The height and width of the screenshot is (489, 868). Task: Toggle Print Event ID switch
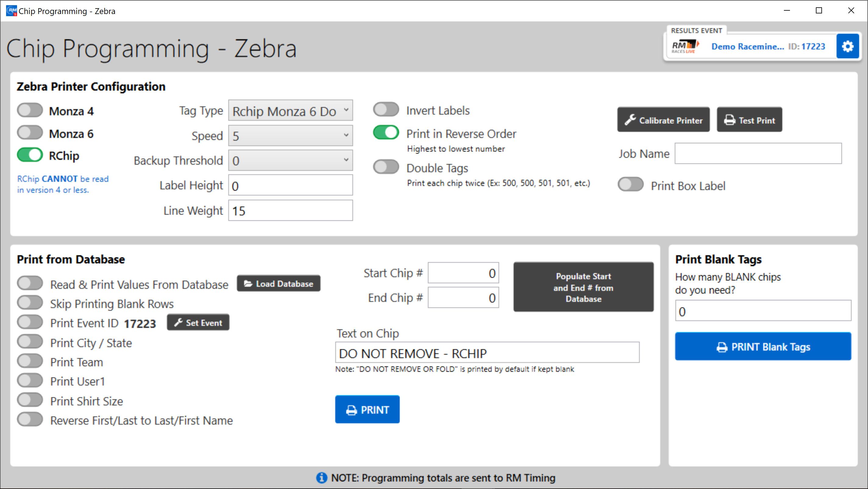point(30,322)
